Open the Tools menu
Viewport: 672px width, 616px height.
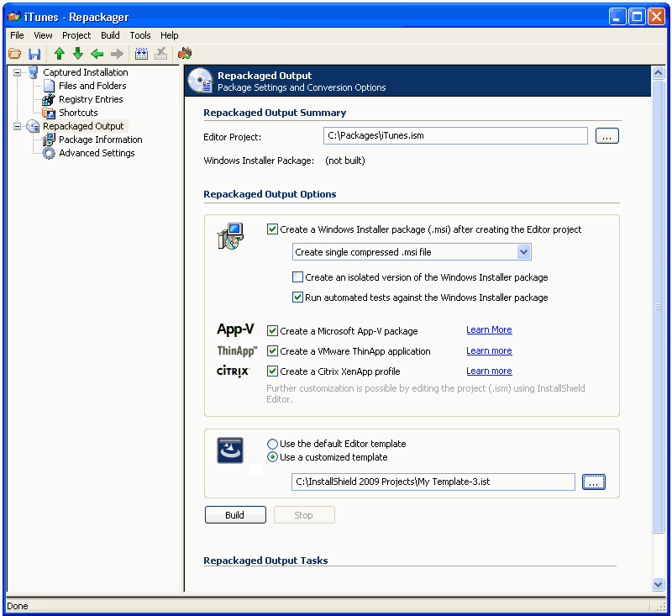tap(140, 35)
